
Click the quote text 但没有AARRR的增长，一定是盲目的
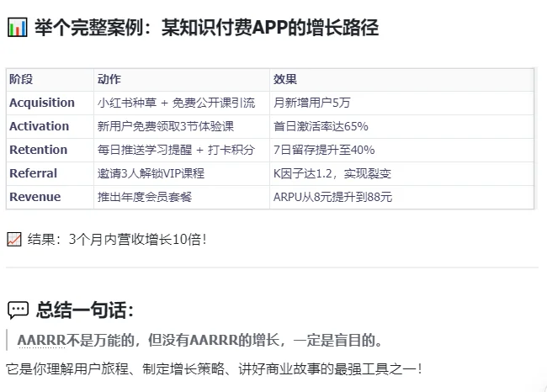[x=265, y=340]
